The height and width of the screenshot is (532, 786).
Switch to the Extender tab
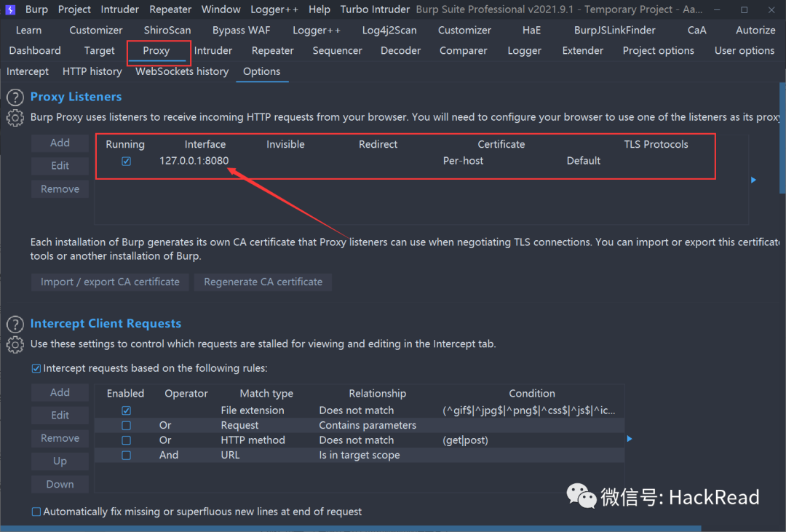[582, 51]
